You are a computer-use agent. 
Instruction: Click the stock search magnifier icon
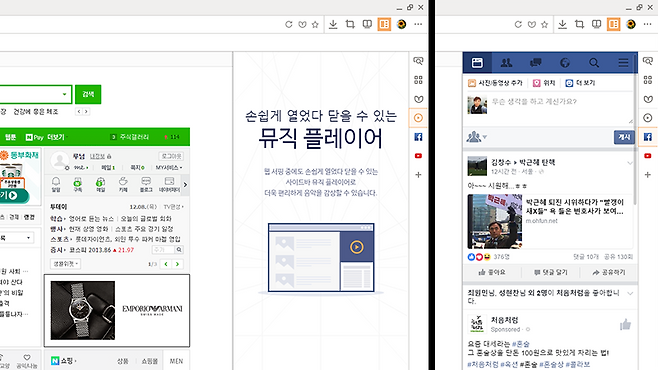coord(179,250)
